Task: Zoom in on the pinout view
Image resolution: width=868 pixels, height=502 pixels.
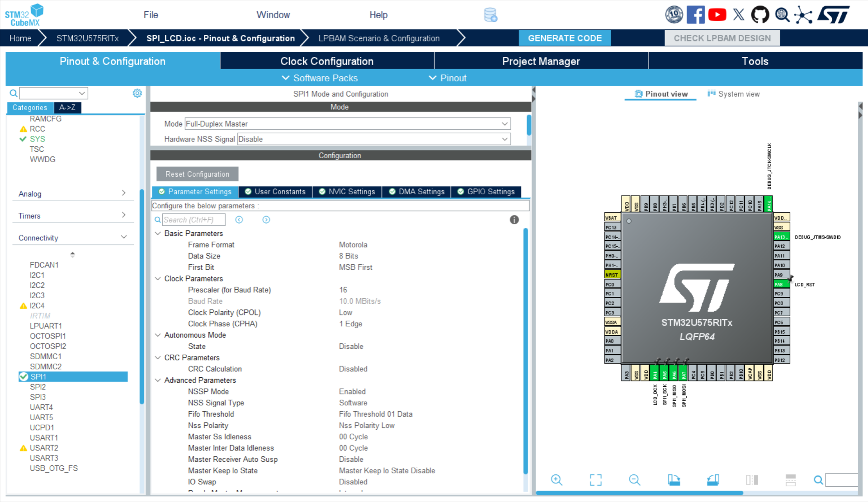Action: [557, 480]
